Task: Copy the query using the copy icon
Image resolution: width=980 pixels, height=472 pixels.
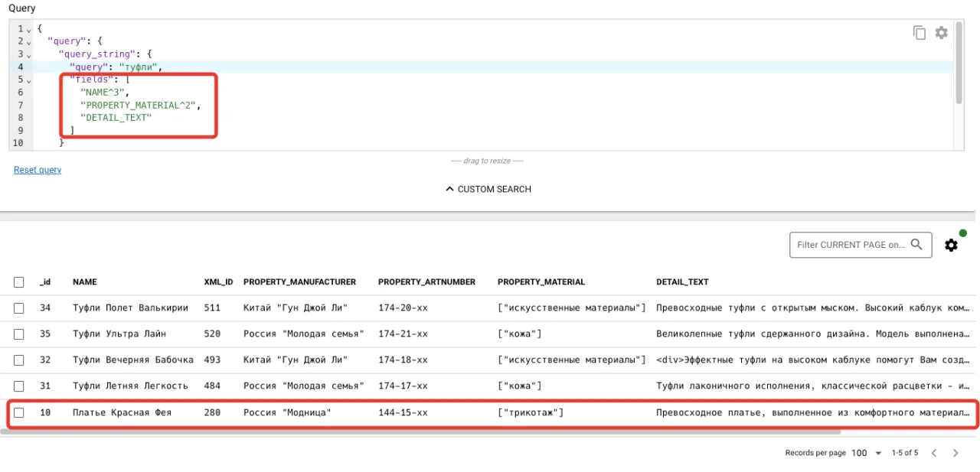Action: (919, 33)
